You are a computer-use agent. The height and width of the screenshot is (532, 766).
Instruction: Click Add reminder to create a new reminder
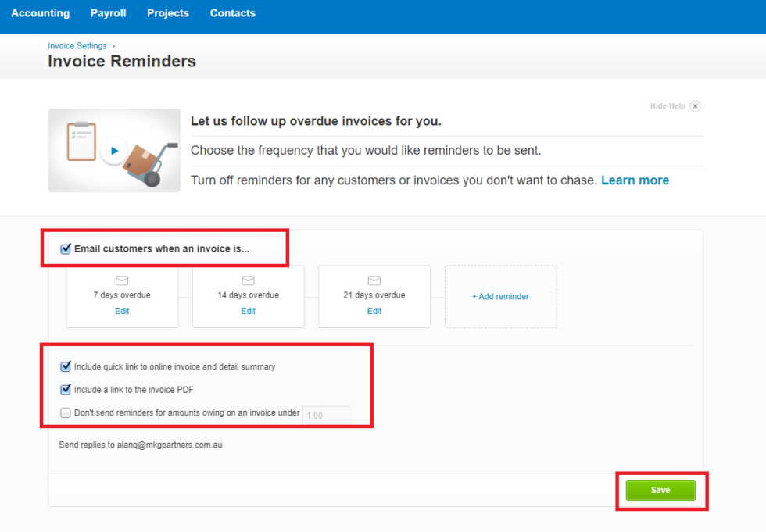(500, 296)
